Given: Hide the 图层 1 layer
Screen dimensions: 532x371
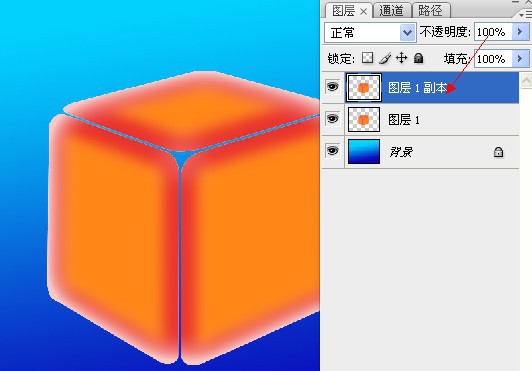Looking at the screenshot, I should pyautogui.click(x=332, y=119).
